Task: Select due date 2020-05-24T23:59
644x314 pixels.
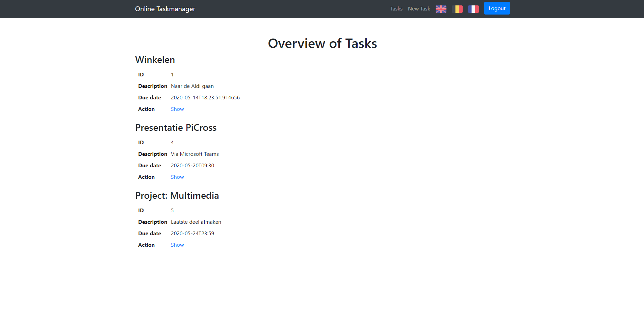Action: coord(192,234)
